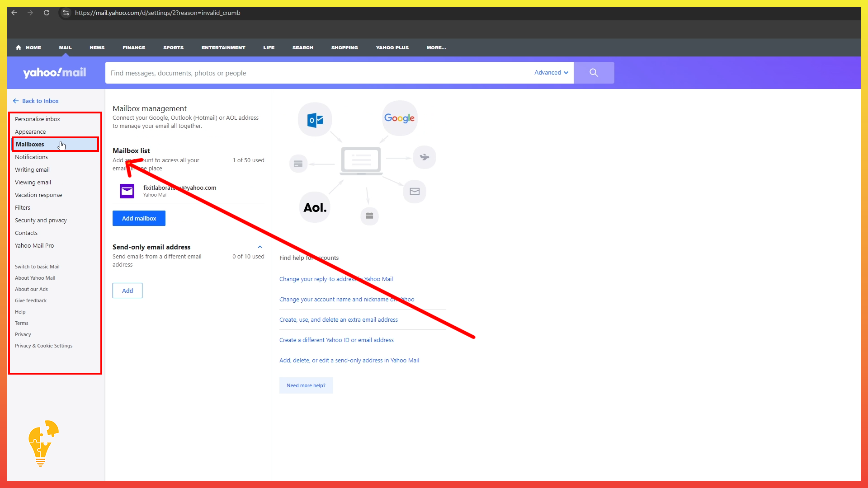Open SEARCH in the navigation bar
Screen dimensions: 868x488
tap(303, 47)
